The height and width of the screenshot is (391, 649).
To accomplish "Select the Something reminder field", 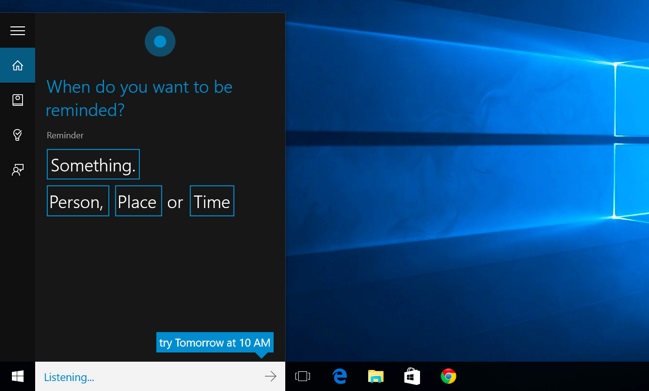I will click(93, 164).
